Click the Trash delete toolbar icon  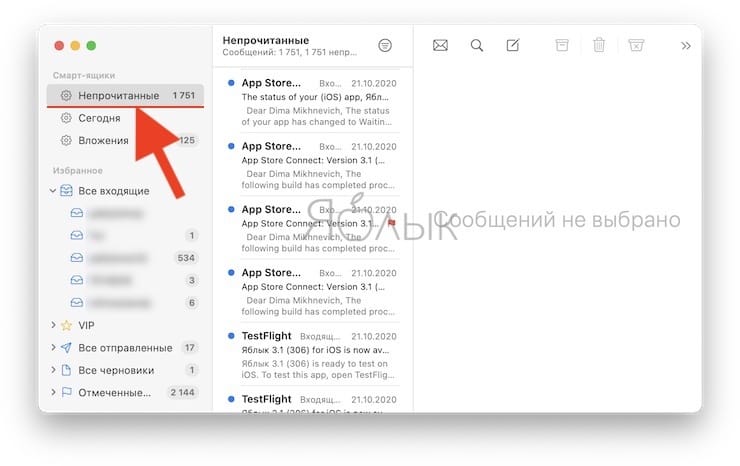[599, 45]
